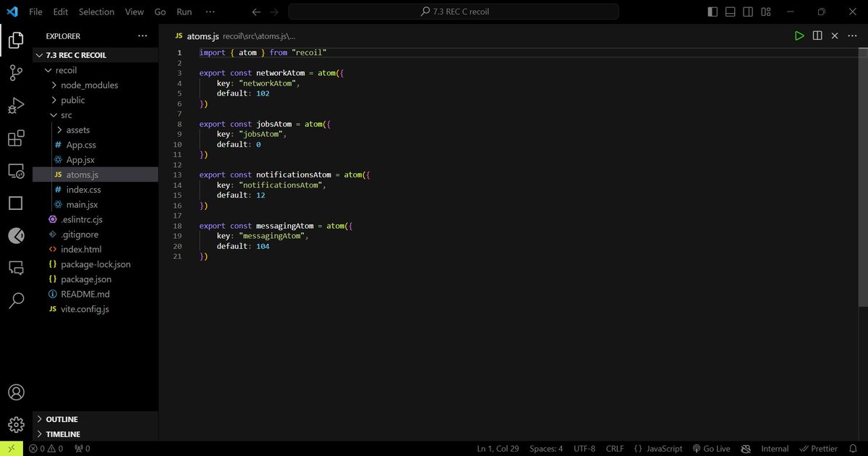Open Explorer Views and More Actions ellipsis
The image size is (868, 456).
142,35
